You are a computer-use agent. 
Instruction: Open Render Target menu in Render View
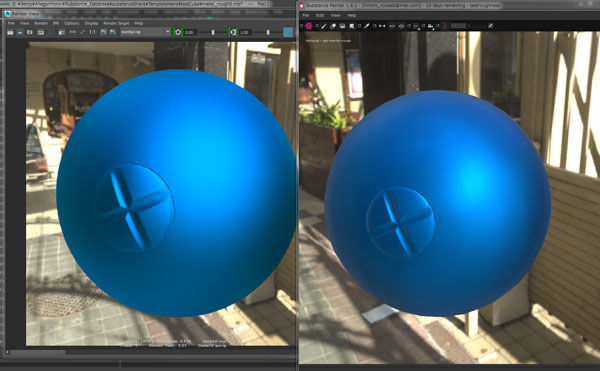pos(116,23)
